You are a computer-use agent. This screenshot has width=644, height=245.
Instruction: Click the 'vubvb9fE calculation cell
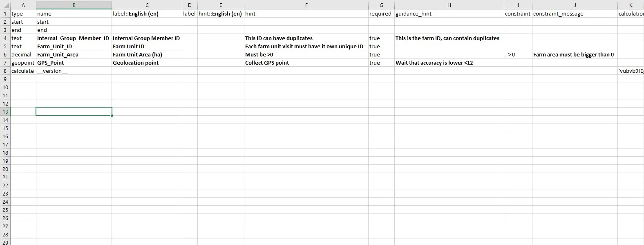[631, 71]
